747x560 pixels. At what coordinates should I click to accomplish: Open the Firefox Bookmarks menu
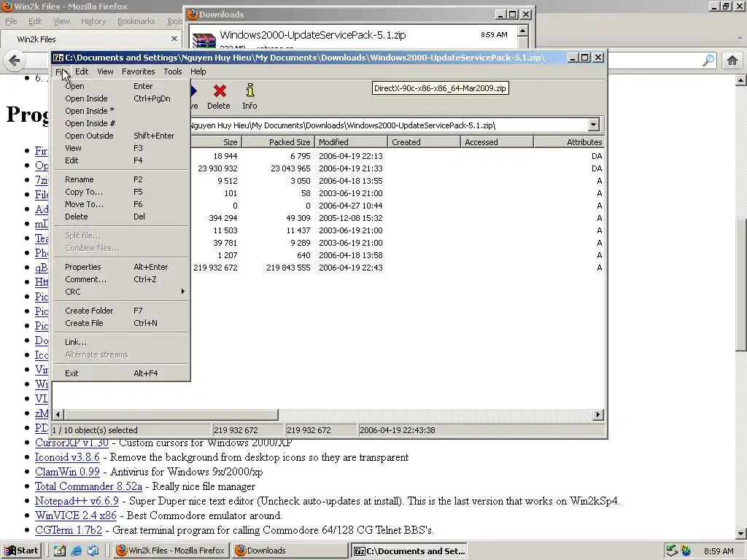136,21
